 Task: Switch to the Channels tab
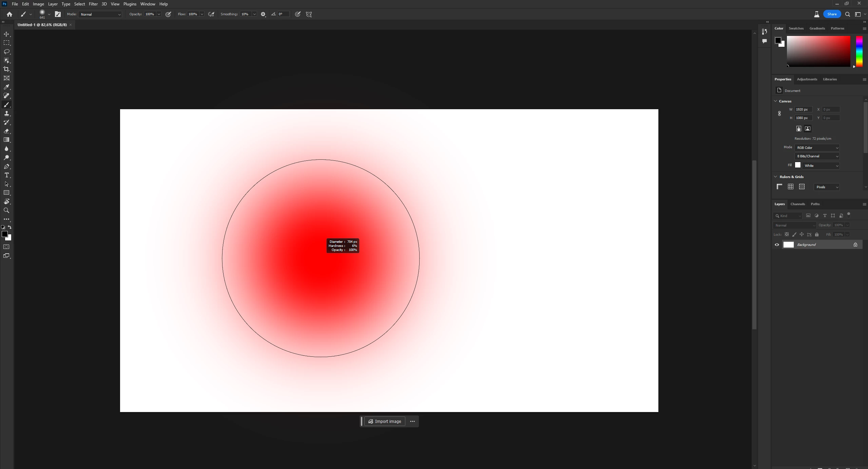pos(797,204)
